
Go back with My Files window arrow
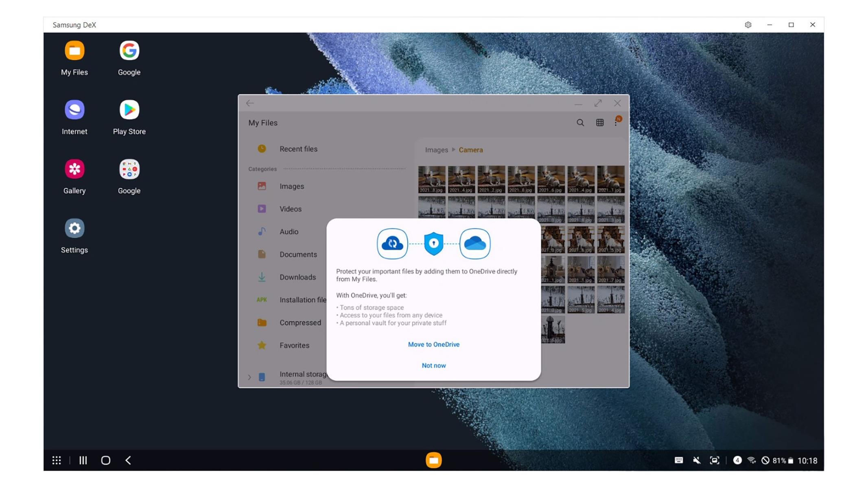[x=250, y=103]
